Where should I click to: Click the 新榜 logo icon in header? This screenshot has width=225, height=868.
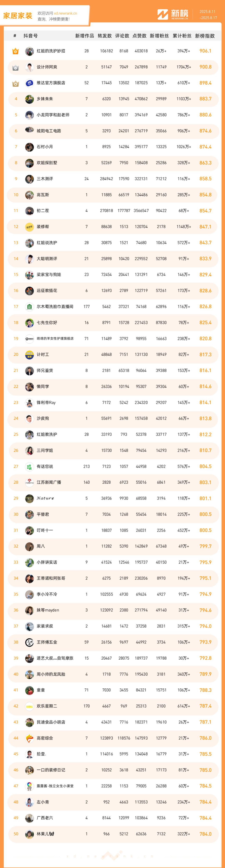click(x=163, y=14)
